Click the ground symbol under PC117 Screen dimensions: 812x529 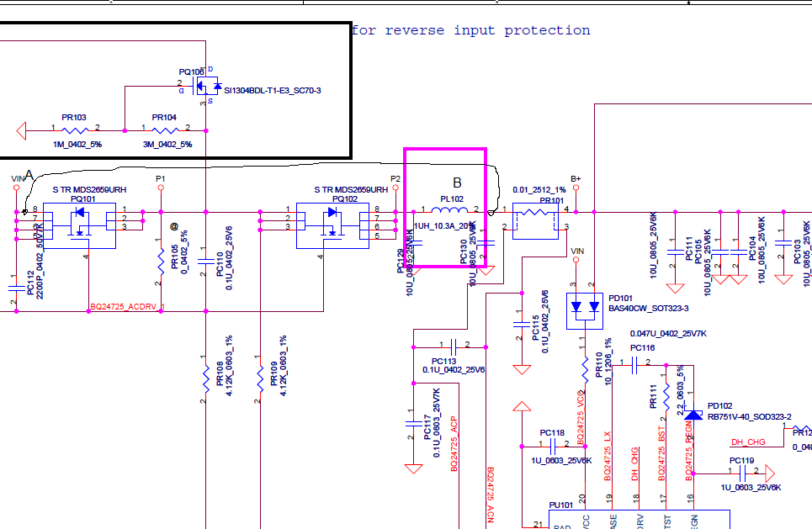pyautogui.click(x=414, y=468)
